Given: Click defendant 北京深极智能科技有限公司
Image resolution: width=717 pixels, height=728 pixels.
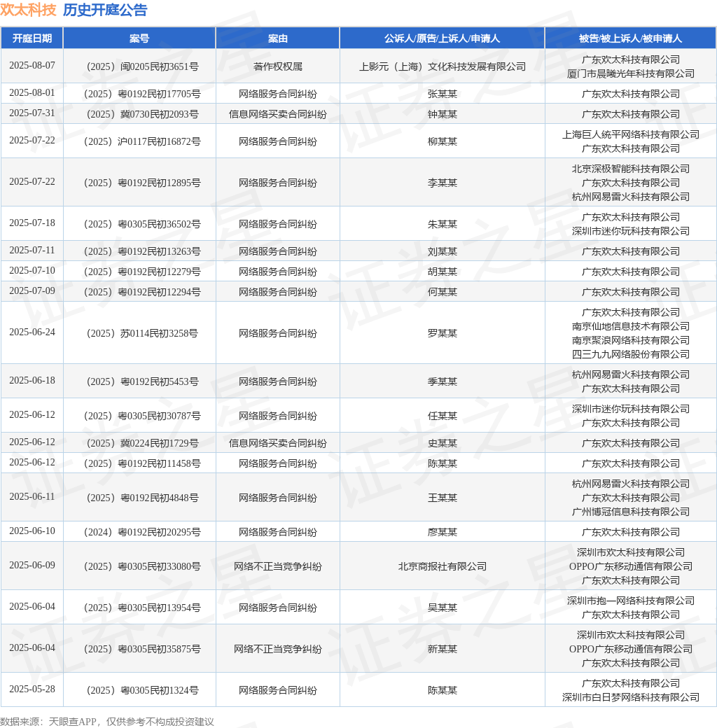Looking at the screenshot, I should tap(631, 169).
